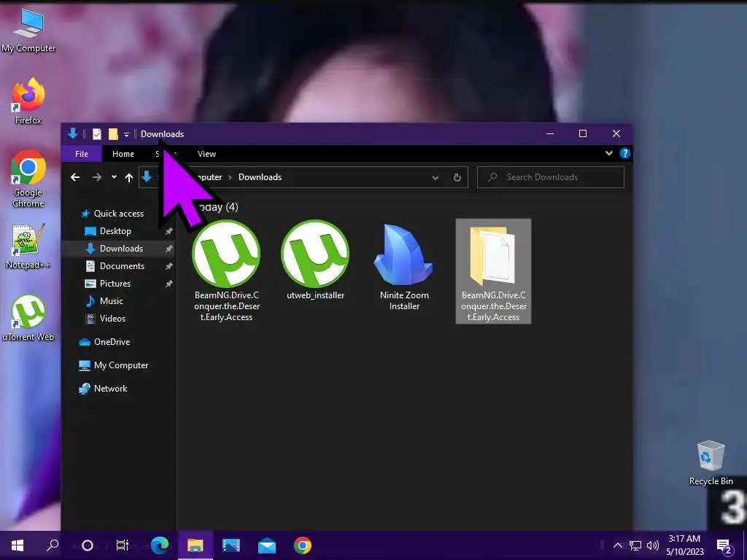Screen dimensions: 747x560
Task: Expand the address bar history dropdown
Action: pos(436,178)
